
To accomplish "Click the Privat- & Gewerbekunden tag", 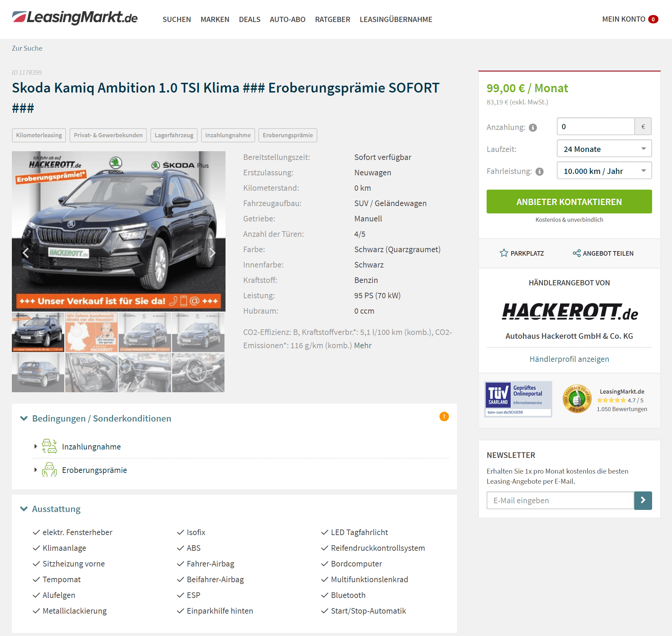I will tap(108, 135).
